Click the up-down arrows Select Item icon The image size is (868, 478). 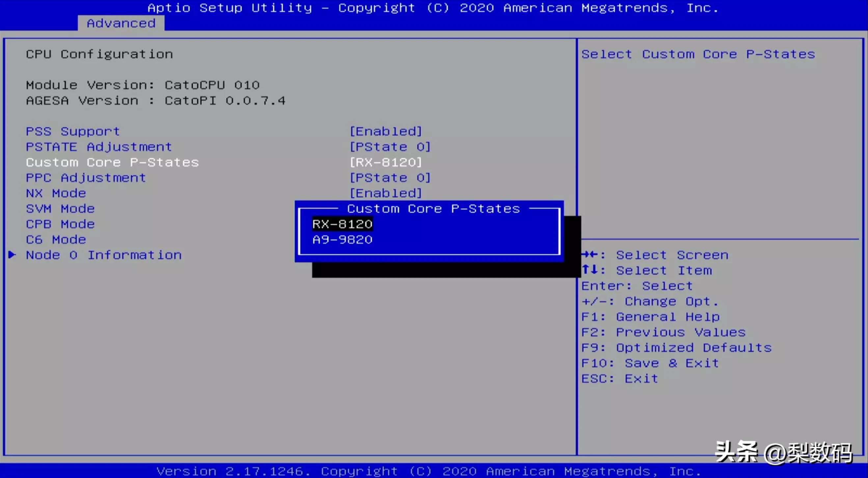tap(589, 270)
